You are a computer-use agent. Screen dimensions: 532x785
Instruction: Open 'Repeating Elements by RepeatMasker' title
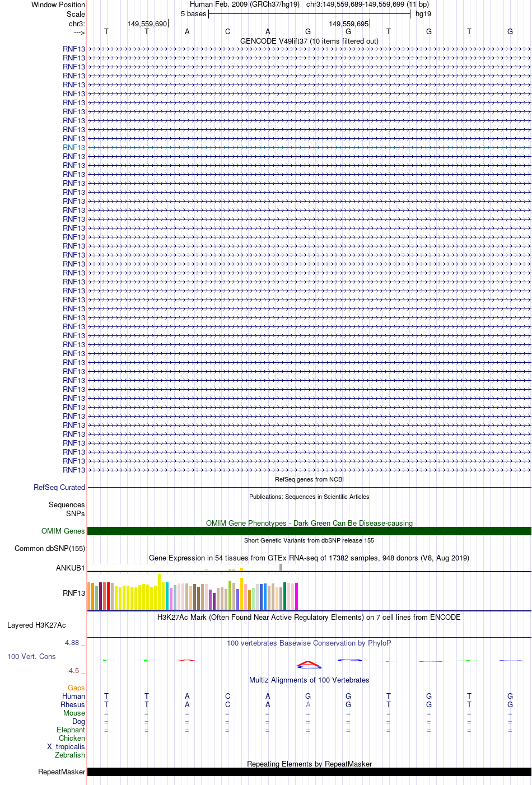click(309, 764)
